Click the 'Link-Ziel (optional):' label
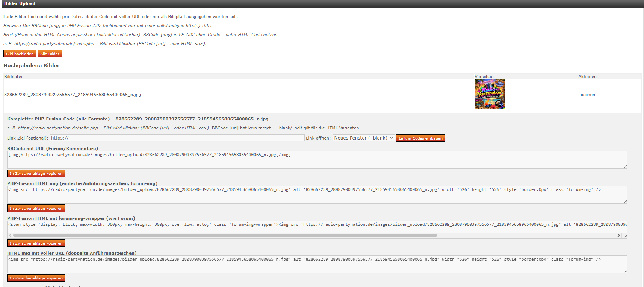This screenshot has width=644, height=287. [x=28, y=138]
